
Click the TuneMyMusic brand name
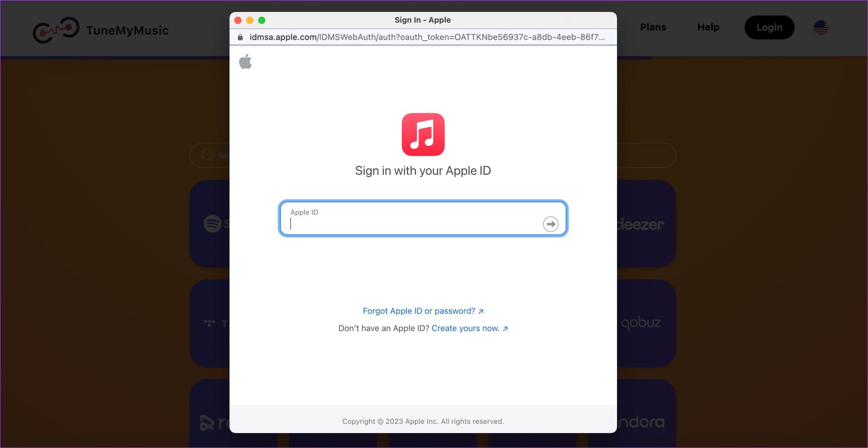point(127,31)
